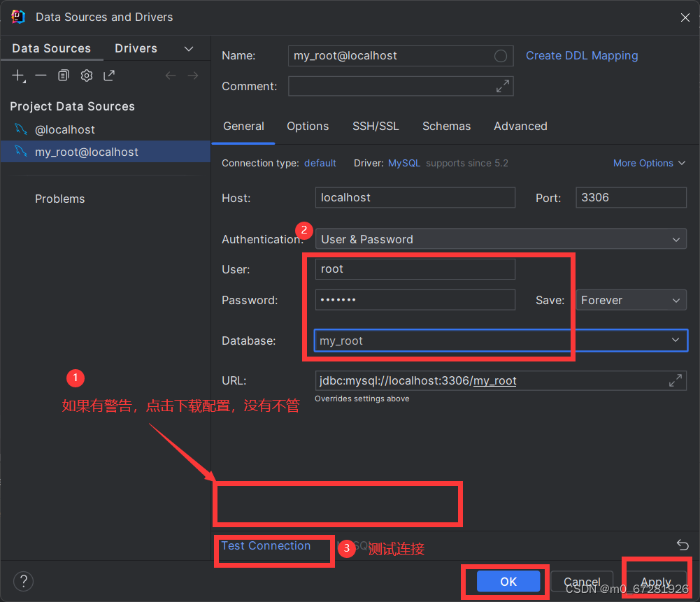
Task: Confirm settings with the OK button
Action: [x=508, y=581]
